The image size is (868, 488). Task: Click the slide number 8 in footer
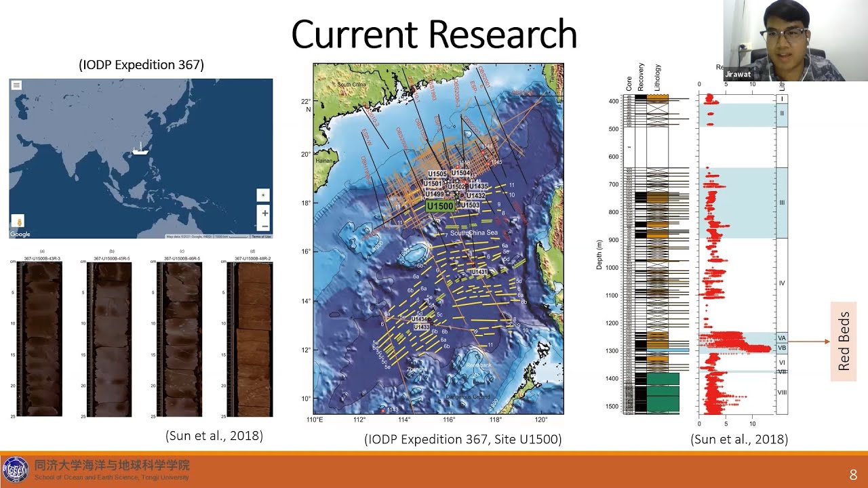point(853,475)
